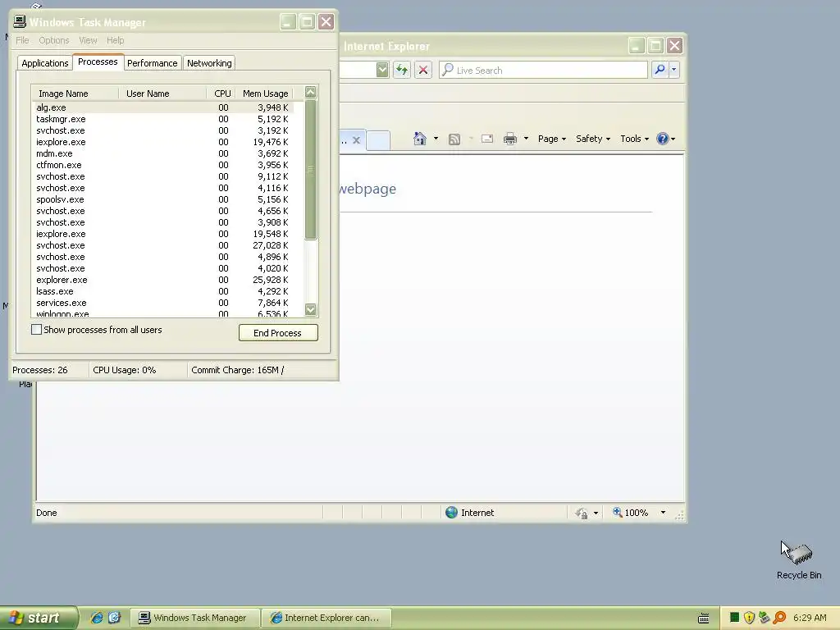Click the process list scroll up arrow
The width and height of the screenshot is (840, 630).
tap(310, 92)
